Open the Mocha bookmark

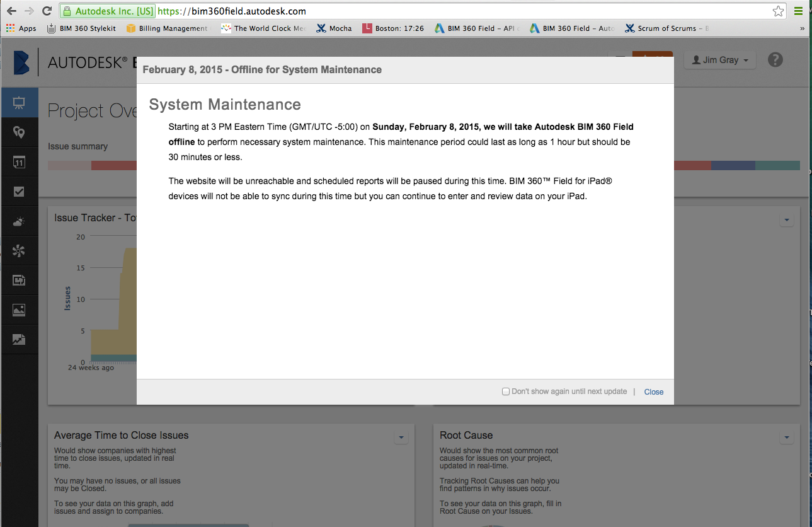pyautogui.click(x=335, y=28)
